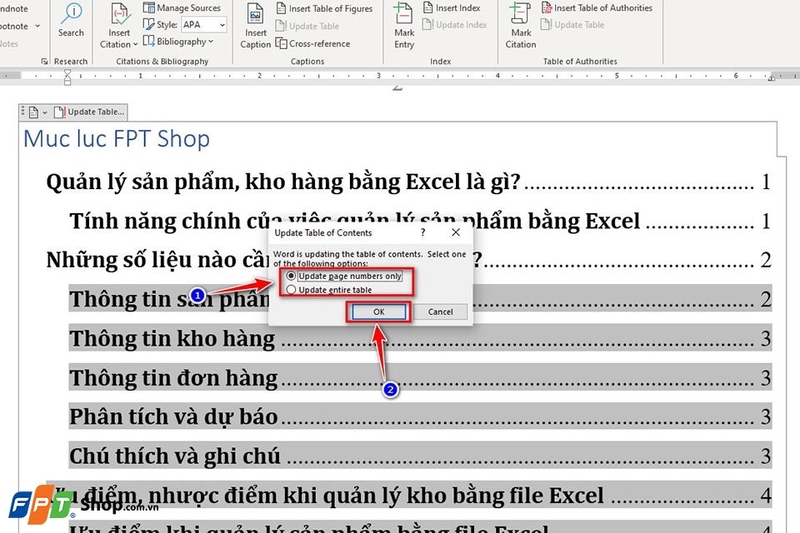Click Mark Citation button
This screenshot has height=533, width=800.
(520, 26)
